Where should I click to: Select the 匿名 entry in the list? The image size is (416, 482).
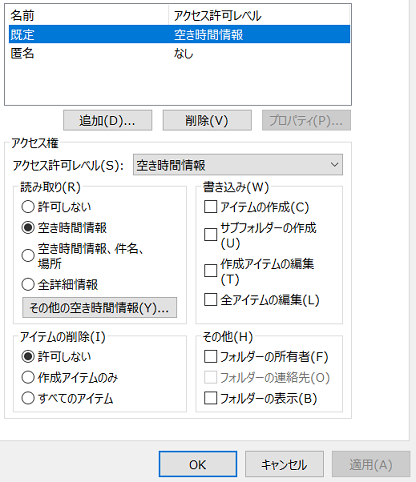tap(179, 53)
